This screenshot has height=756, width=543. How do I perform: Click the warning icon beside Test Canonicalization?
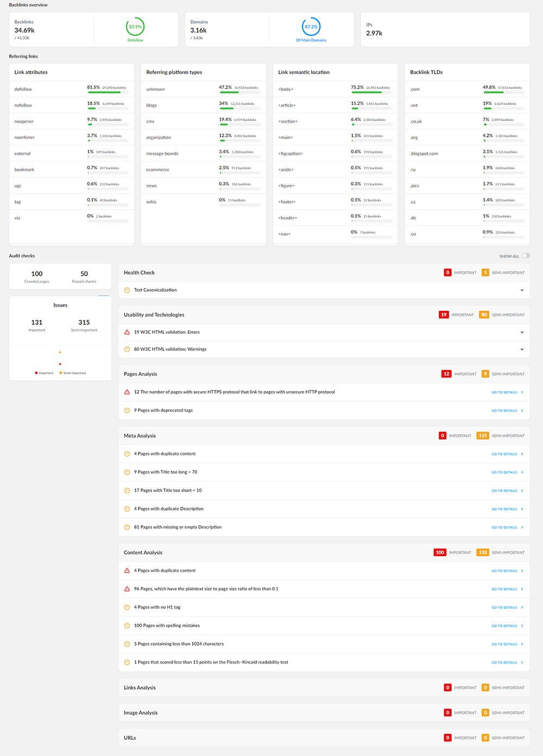coord(127,290)
